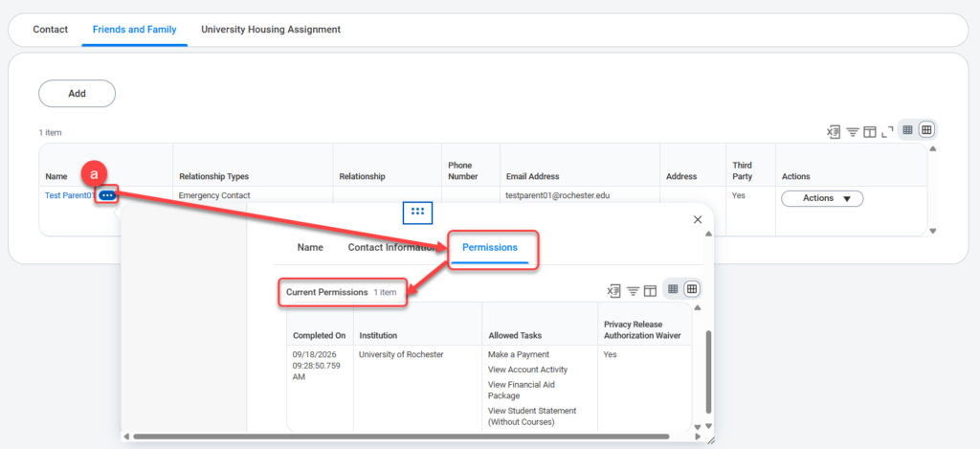Select the Make a Payment task
This screenshot has height=449, width=980.
point(519,354)
